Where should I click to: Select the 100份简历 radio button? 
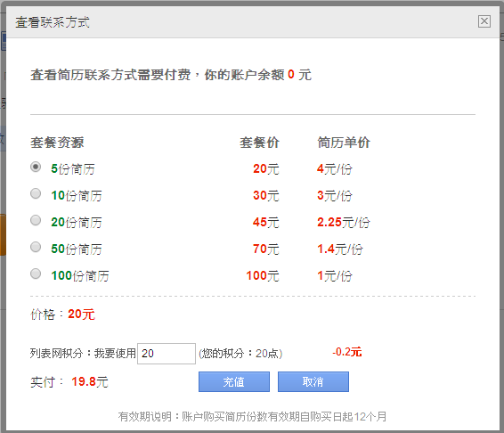(x=36, y=274)
